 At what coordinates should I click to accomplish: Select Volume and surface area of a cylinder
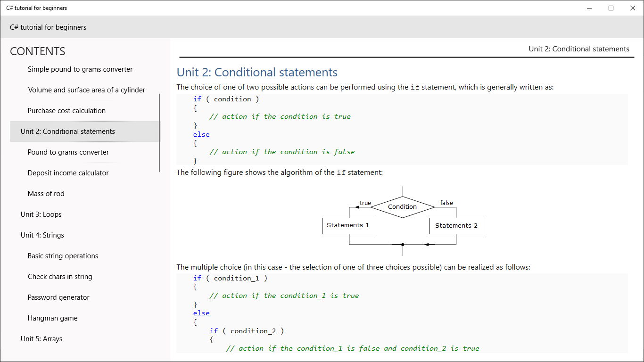point(87,90)
